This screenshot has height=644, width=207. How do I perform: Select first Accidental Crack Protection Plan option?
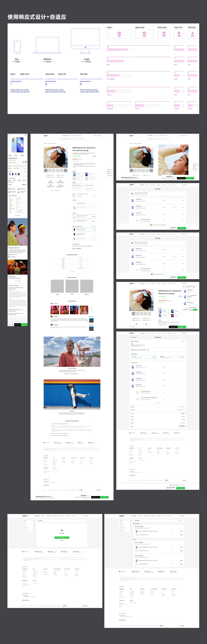pos(84,217)
